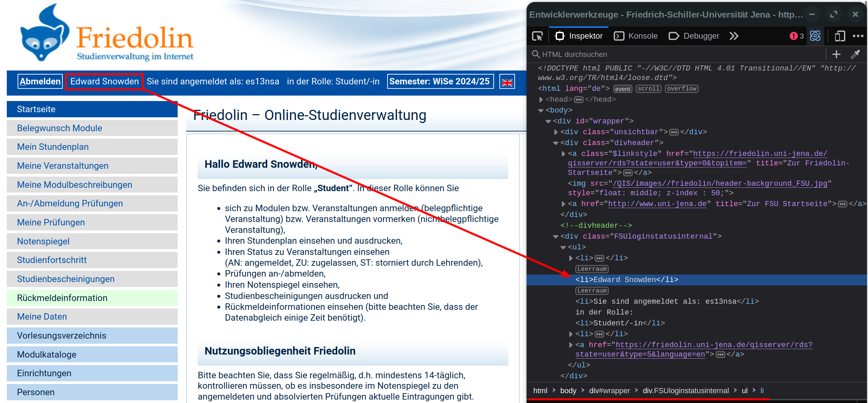Click the html breadcrumb
Screen dimensions: 868x403
[x=540, y=391]
